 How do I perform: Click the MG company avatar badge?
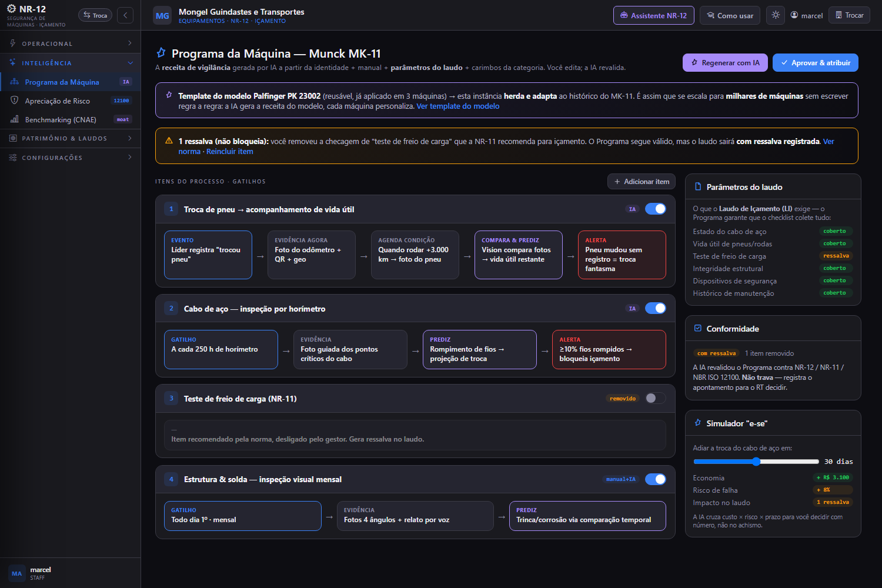(162, 16)
